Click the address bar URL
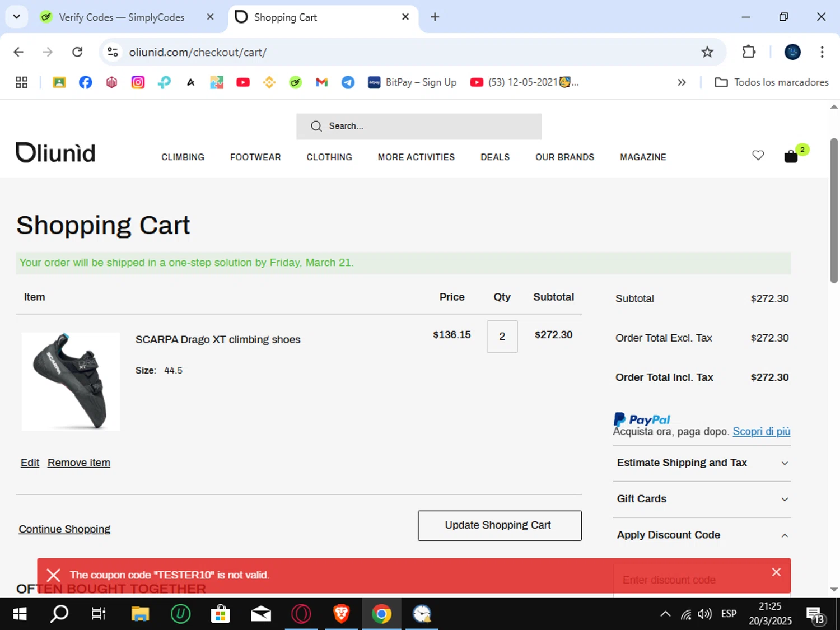 (x=198, y=52)
